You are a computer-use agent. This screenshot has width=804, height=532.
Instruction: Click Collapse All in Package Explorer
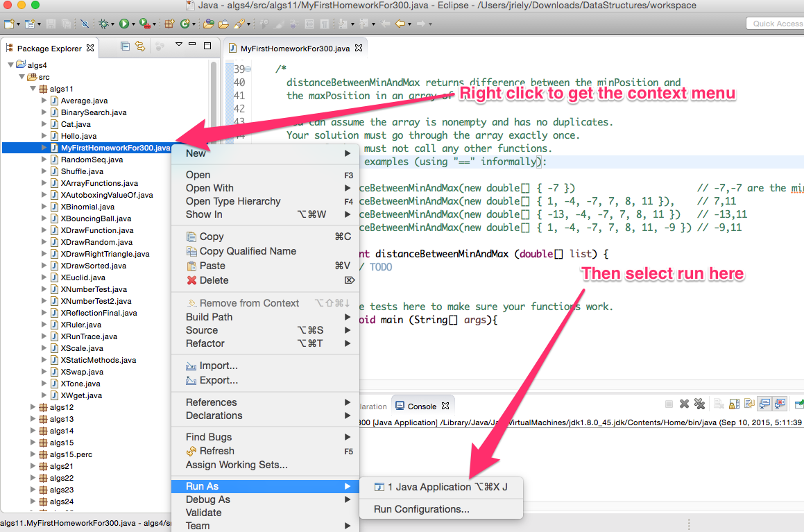pyautogui.click(x=125, y=46)
